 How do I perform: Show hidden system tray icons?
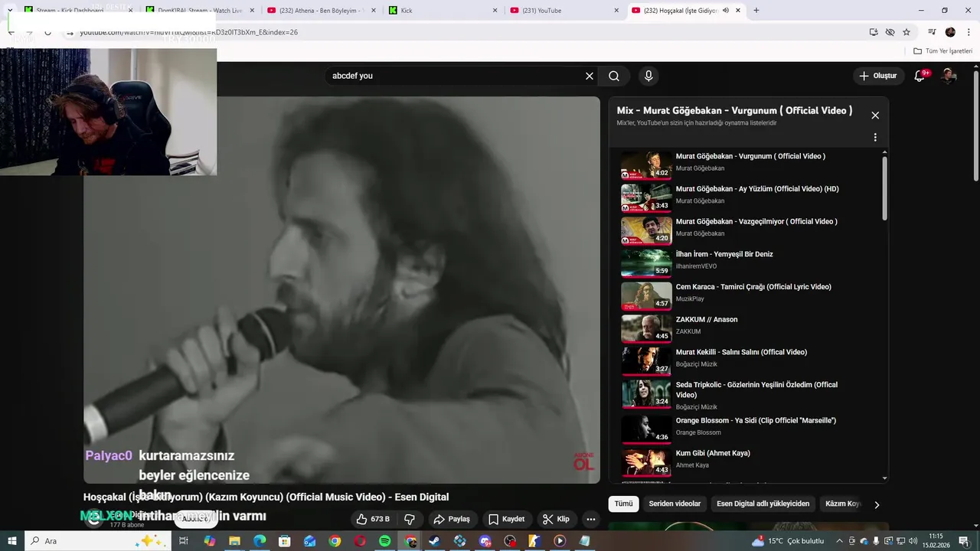pos(839,541)
